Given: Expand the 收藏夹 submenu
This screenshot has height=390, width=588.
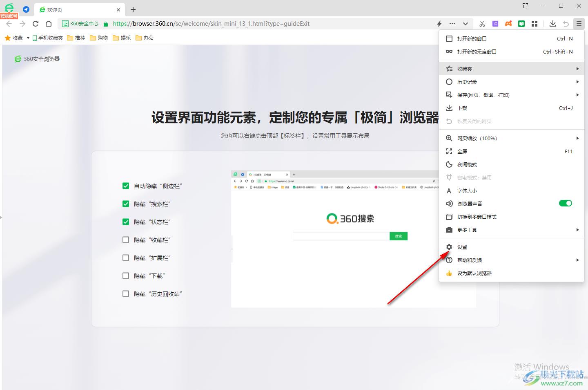Looking at the screenshot, I should [x=512, y=69].
